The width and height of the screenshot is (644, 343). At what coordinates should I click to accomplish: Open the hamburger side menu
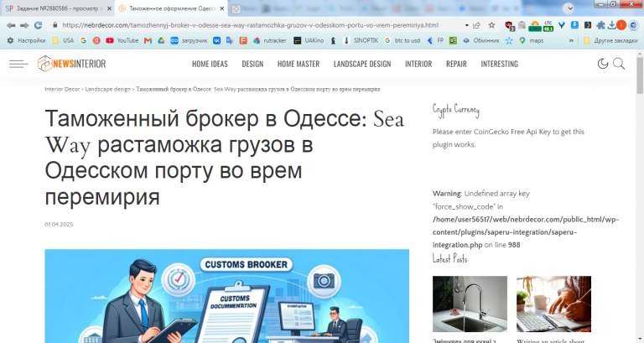pyautogui.click(x=18, y=64)
